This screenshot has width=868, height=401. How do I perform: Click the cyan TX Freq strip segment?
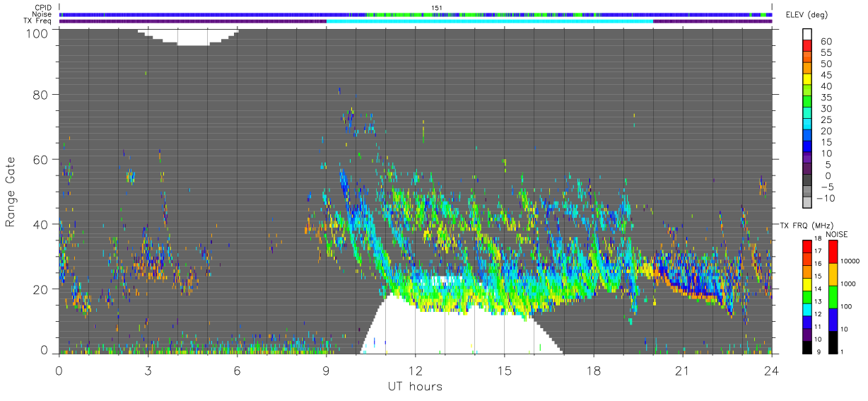click(x=490, y=21)
